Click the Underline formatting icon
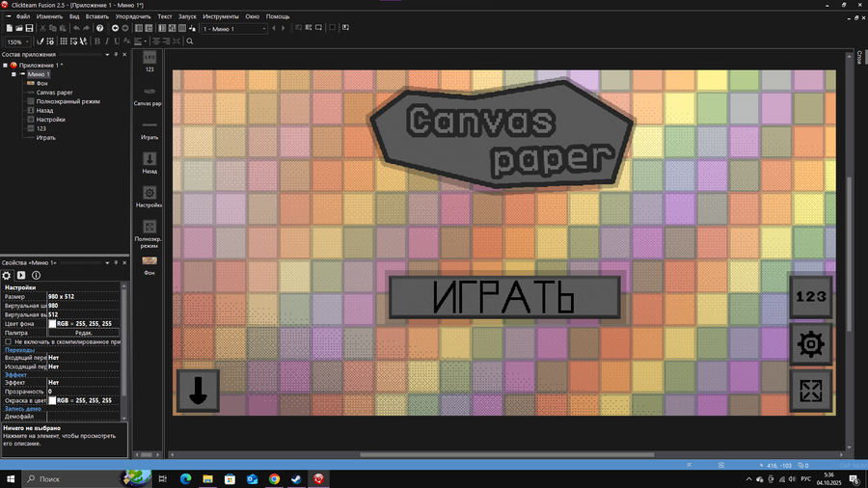The height and width of the screenshot is (488, 868). (x=117, y=41)
